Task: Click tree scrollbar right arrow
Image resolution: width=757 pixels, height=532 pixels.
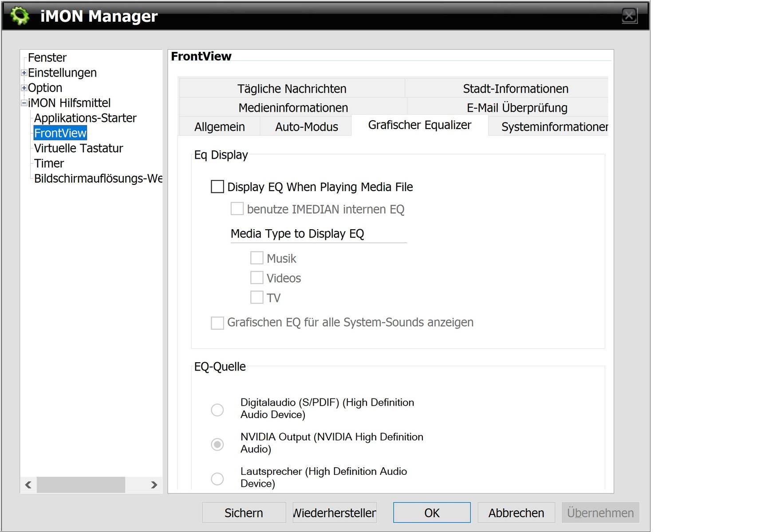Action: coord(154,485)
